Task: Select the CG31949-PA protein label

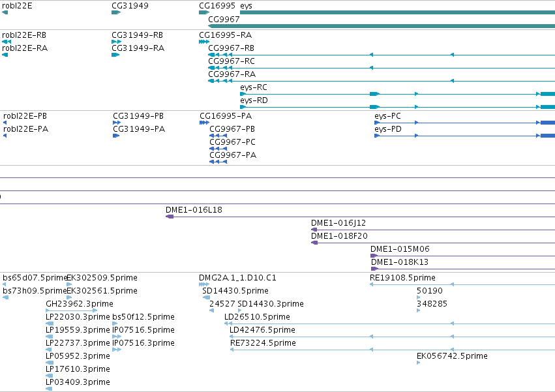Action: (x=139, y=129)
